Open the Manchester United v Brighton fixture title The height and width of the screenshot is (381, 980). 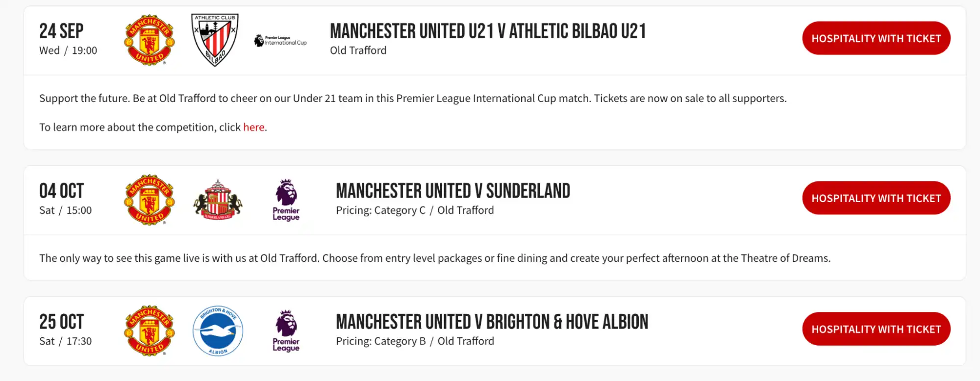491,322
